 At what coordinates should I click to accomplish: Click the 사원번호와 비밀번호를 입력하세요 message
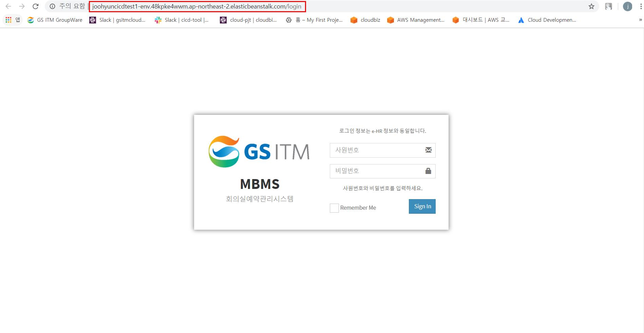pyautogui.click(x=382, y=188)
